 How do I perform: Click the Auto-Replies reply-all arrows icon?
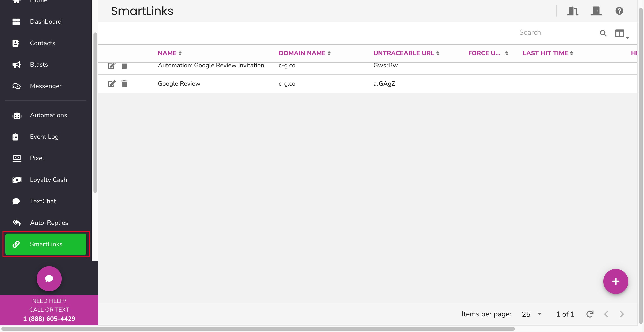click(x=17, y=222)
